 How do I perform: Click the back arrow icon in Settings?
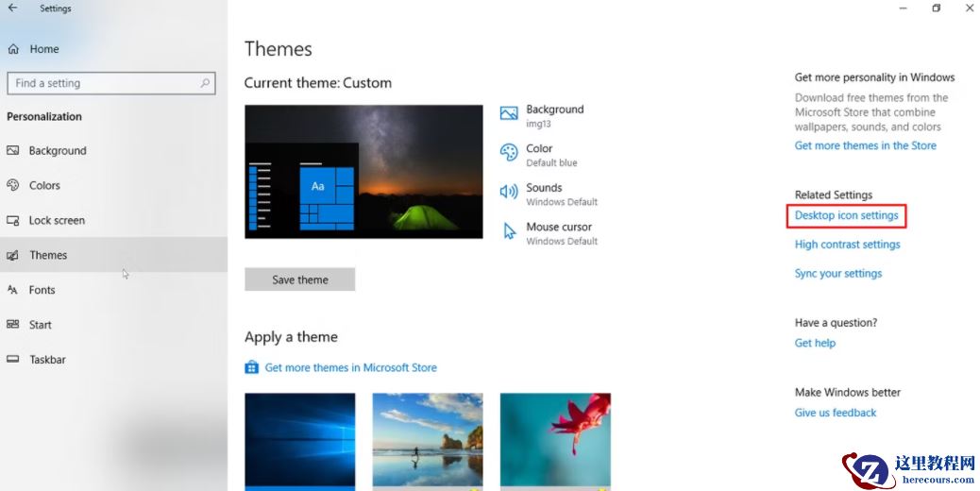12,8
